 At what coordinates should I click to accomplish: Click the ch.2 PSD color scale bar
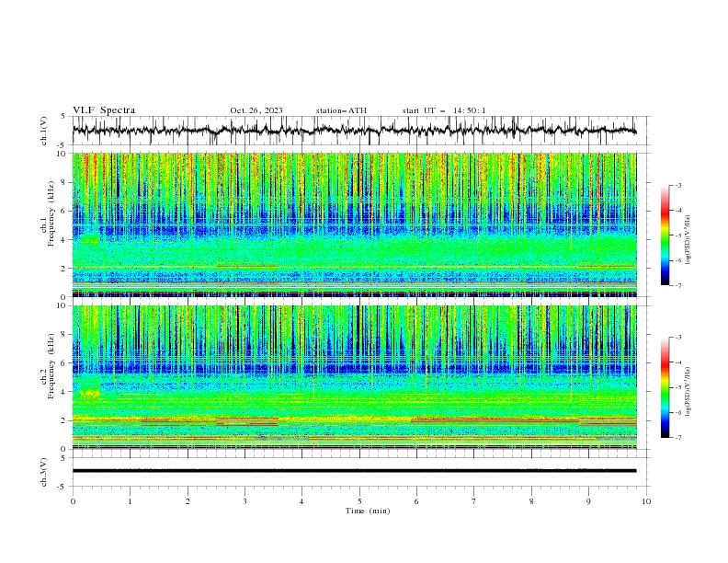[665, 387]
